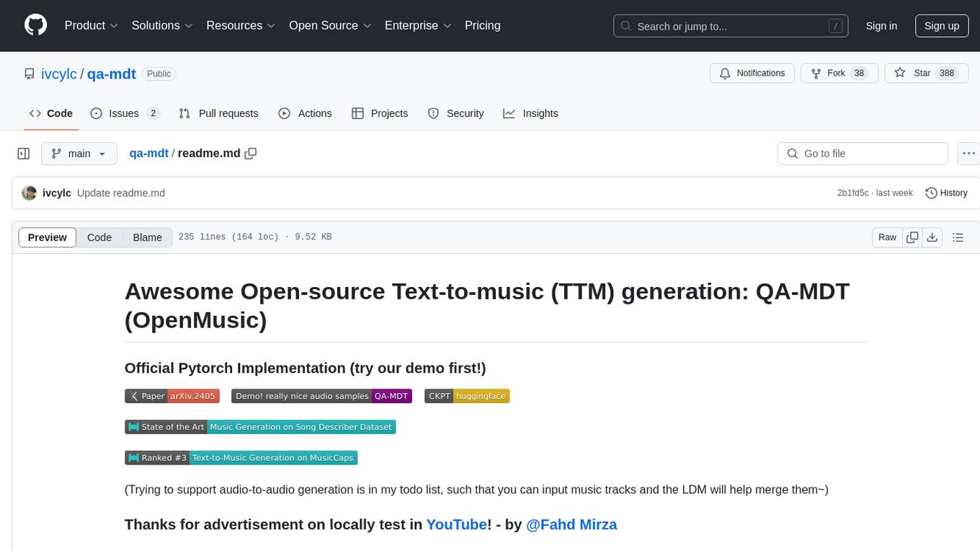Switch to Preview view

48,237
